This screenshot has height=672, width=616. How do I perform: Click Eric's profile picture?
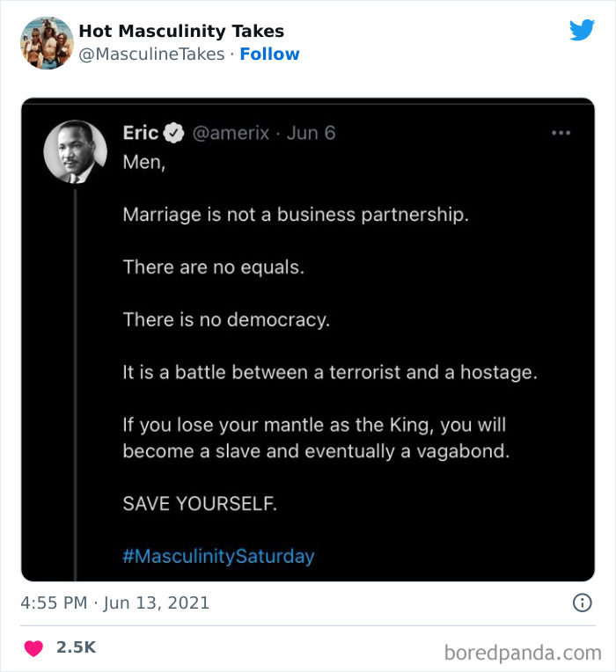click(76, 151)
